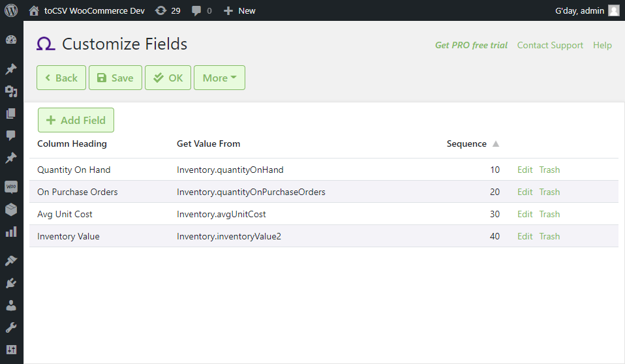This screenshot has height=364, width=625.
Task: Open the Analytics bar chart sidebar icon
Action: pyautogui.click(x=11, y=232)
